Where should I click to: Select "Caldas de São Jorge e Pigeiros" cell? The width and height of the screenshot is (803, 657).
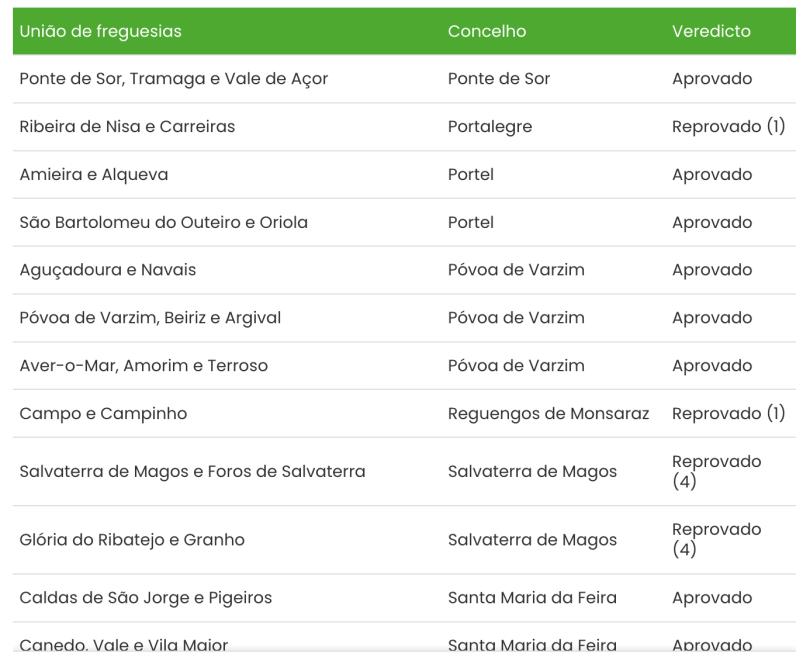pyautogui.click(x=146, y=598)
